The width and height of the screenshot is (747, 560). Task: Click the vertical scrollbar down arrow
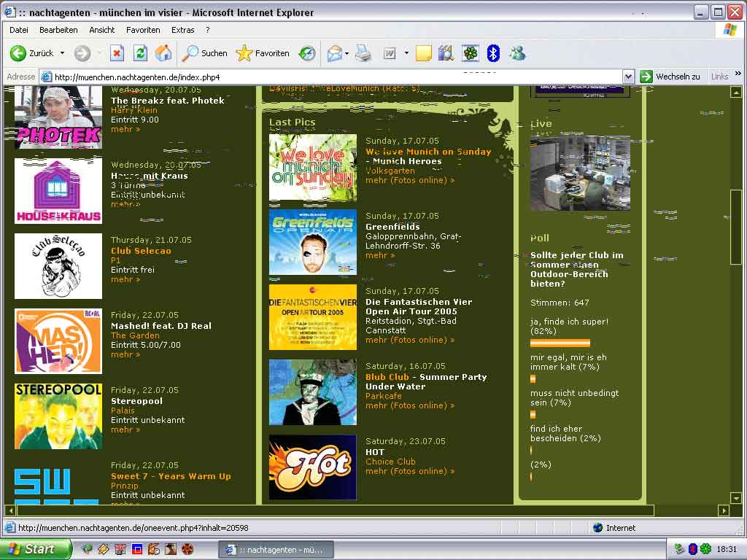tap(736, 499)
